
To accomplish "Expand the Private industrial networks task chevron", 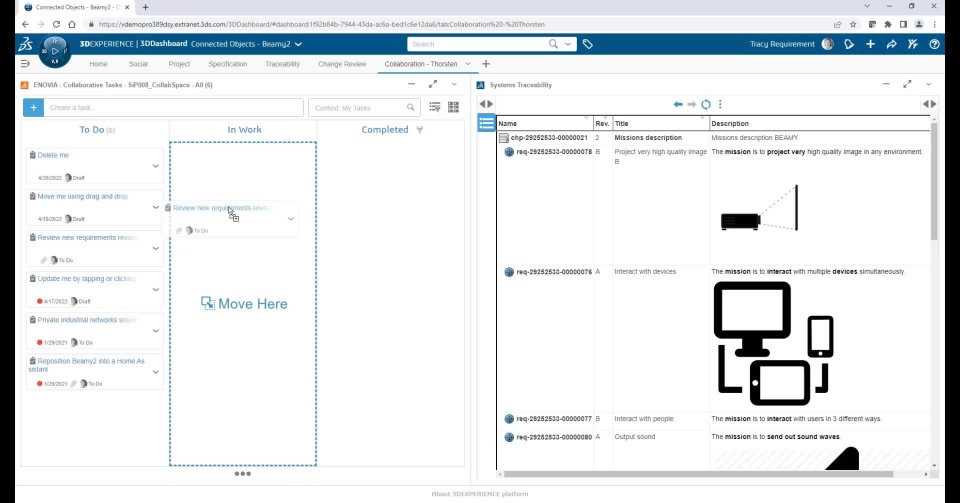I will coord(156,330).
